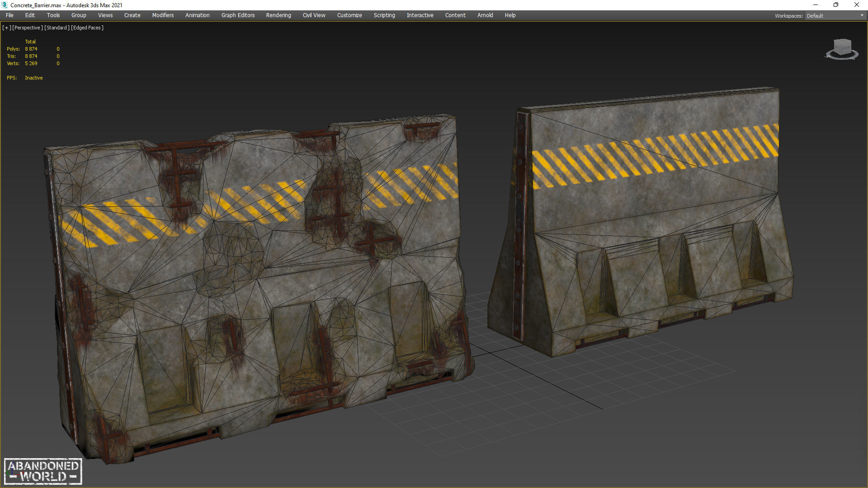
Task: Open the Customize menu
Action: click(349, 15)
